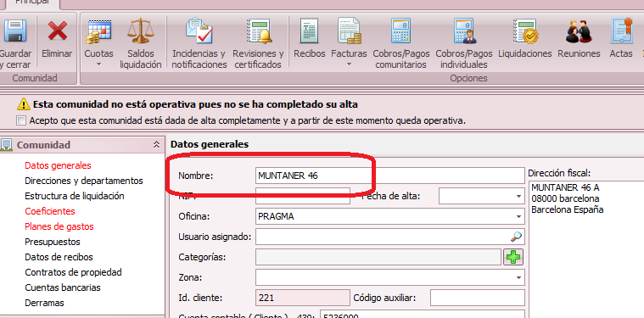This screenshot has height=318, width=644.
Task: Collapse the Comunidad panel with chevrons
Action: point(156,145)
